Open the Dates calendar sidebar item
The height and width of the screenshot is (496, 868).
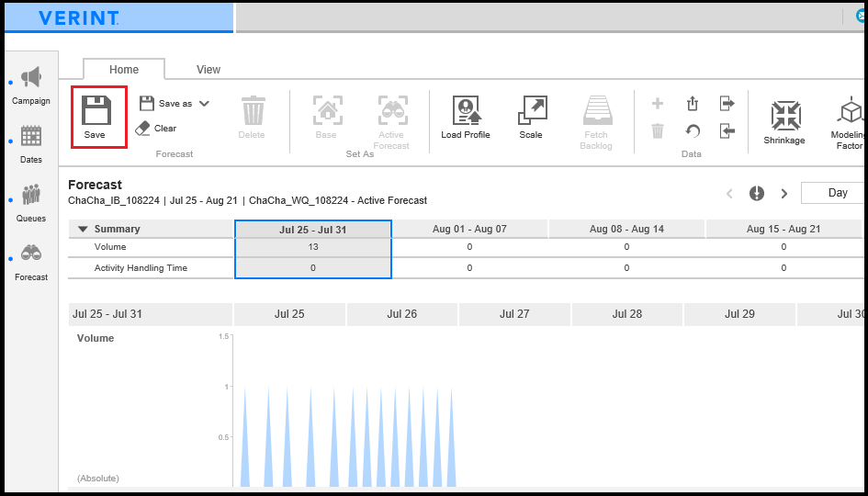click(31, 144)
